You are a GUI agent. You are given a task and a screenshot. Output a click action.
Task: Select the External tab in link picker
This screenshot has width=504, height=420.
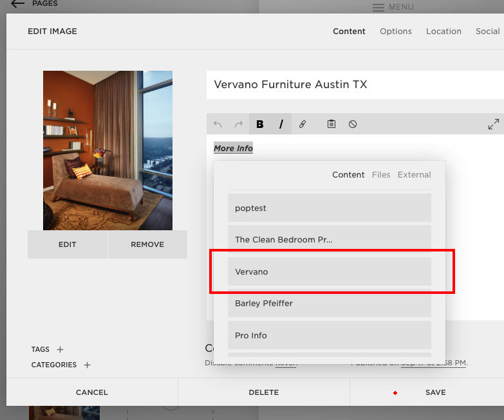click(415, 175)
